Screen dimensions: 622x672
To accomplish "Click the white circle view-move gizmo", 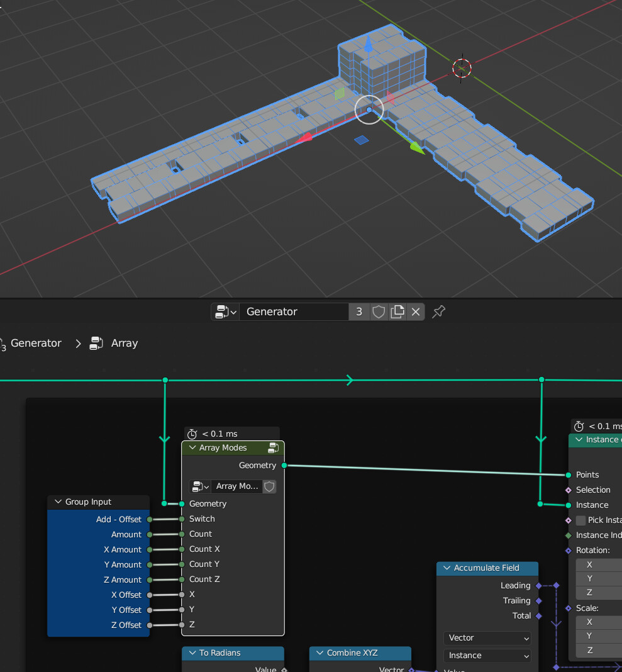I will [x=369, y=109].
